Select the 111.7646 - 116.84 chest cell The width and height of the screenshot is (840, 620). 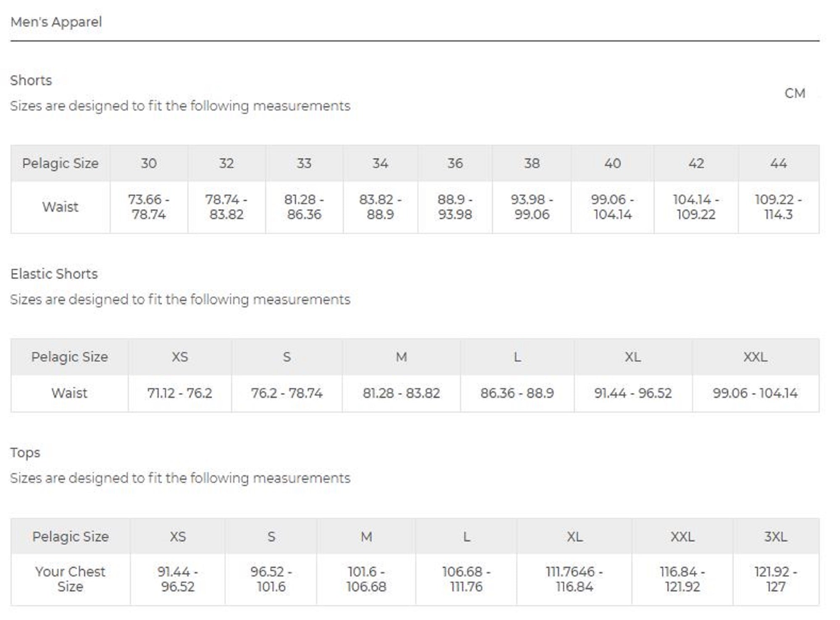pyautogui.click(x=574, y=579)
